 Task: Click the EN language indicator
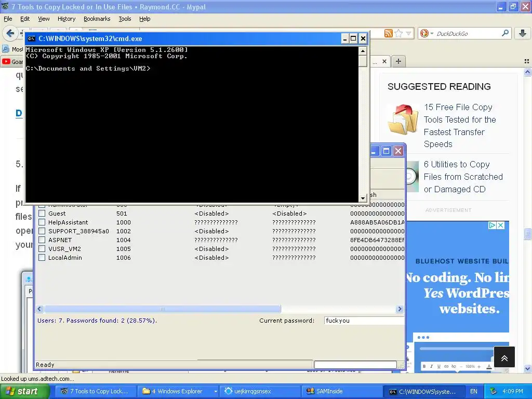point(473,391)
